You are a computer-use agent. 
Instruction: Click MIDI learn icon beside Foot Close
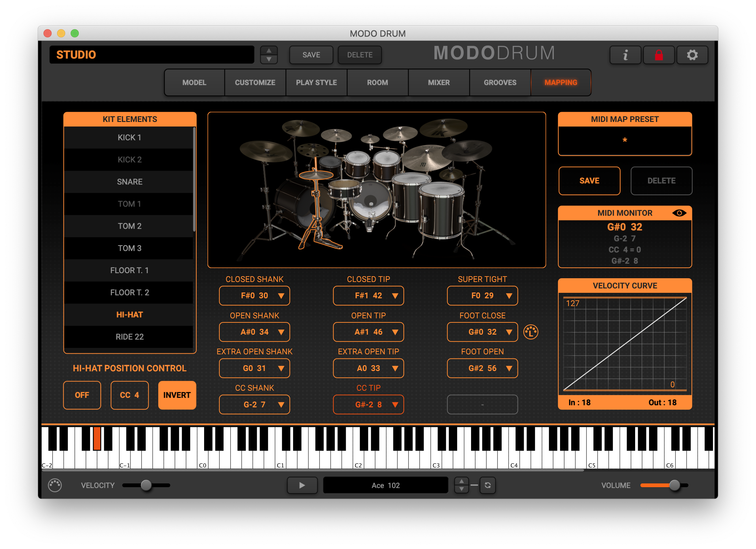coord(530,332)
